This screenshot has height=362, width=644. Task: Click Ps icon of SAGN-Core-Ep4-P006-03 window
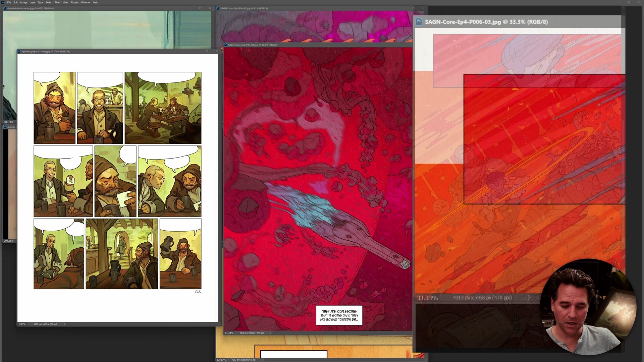point(419,22)
